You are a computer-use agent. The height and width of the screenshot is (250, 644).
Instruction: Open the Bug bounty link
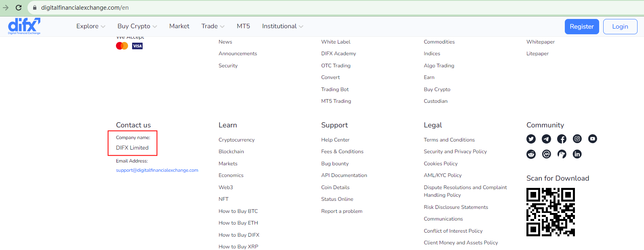(x=335, y=164)
